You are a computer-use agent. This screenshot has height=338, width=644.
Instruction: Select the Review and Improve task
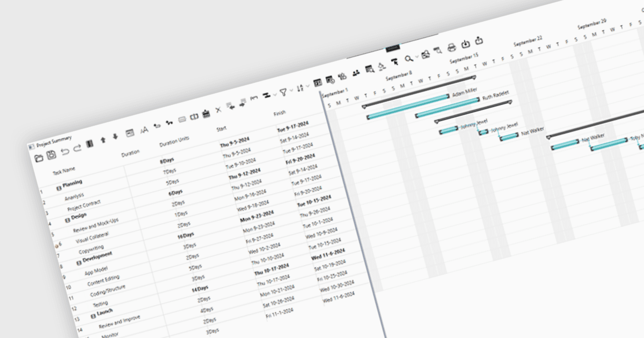pos(119,322)
